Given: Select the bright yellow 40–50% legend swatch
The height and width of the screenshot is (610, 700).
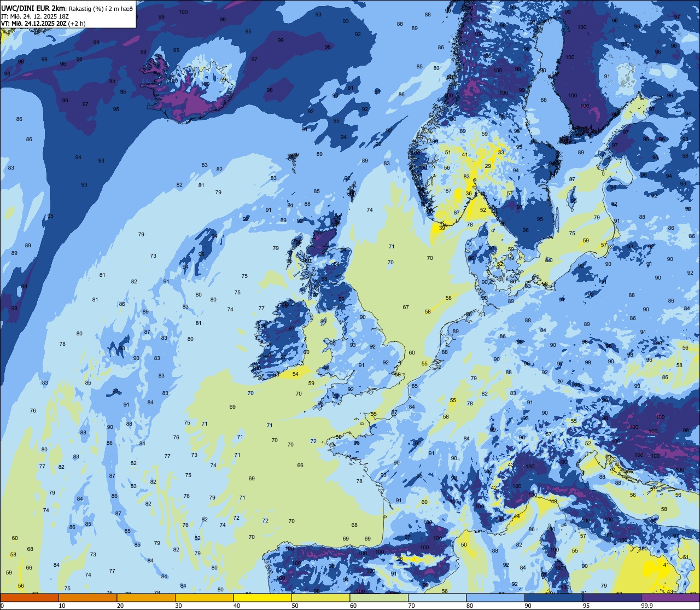Looking at the screenshot, I should 262,598.
